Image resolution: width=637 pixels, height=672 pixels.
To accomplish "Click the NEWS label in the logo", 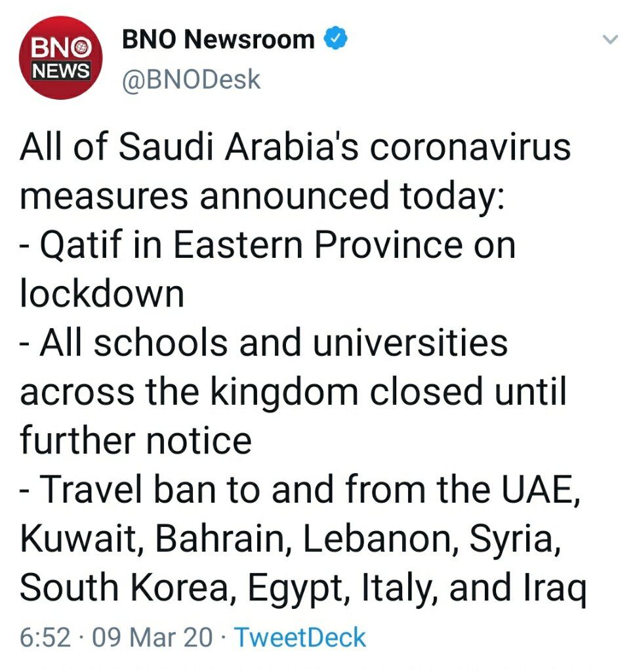I will (x=61, y=70).
